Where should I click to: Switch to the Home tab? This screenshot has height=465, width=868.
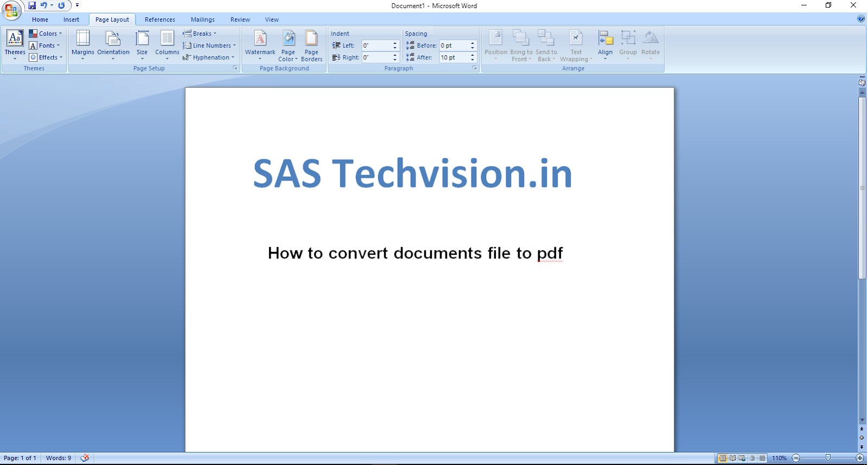click(40, 20)
